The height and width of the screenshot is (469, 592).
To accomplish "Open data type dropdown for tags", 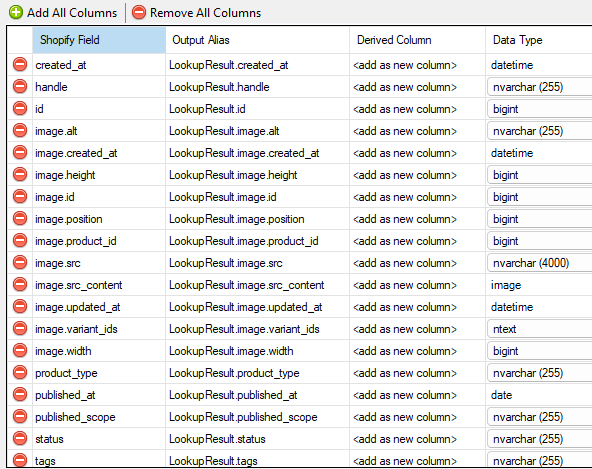I will point(540,460).
